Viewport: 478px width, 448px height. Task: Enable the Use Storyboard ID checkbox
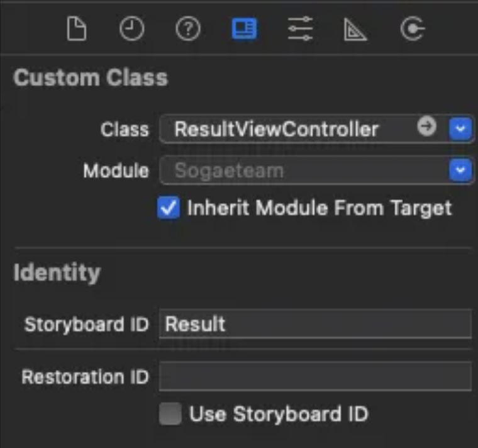[x=170, y=413]
